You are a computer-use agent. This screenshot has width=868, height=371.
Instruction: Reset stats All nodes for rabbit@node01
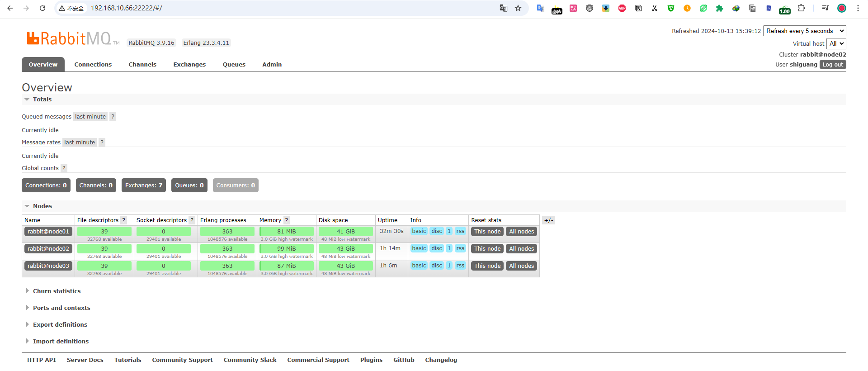[x=522, y=232]
